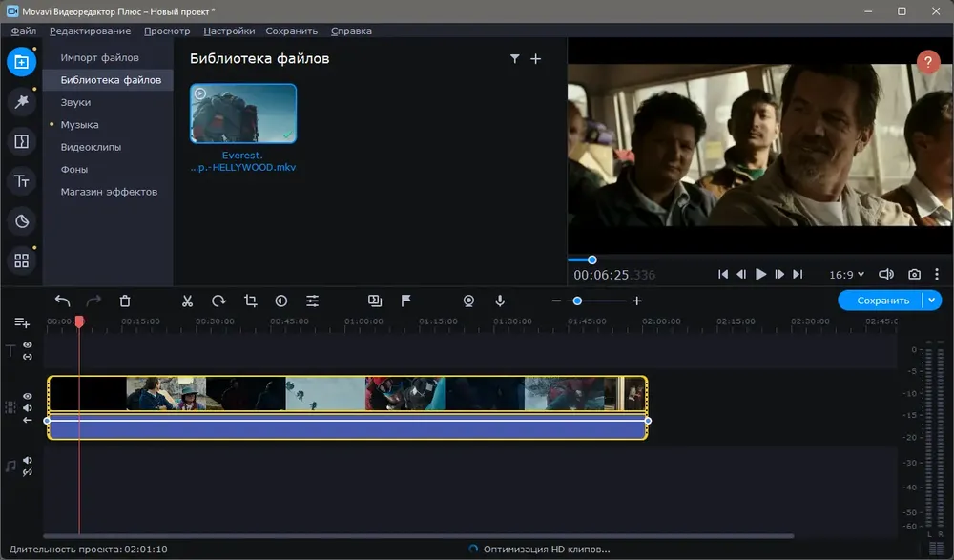Mute the audio track speaker
The width and height of the screenshot is (954, 560).
[28, 460]
